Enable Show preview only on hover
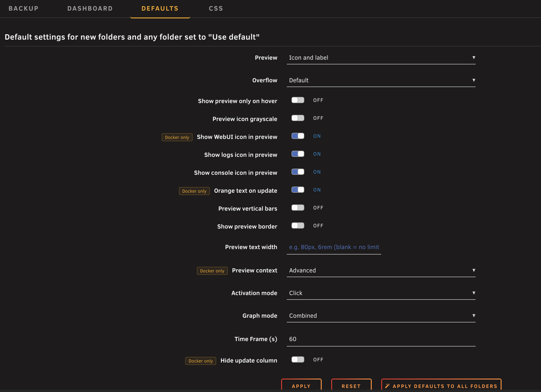 [298, 100]
